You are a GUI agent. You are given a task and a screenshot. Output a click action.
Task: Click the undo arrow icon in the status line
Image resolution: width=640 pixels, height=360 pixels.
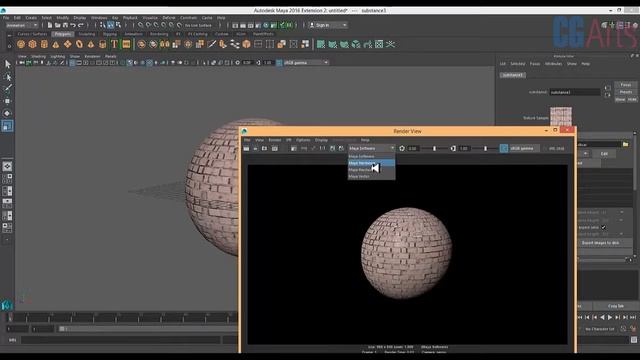coord(73,25)
